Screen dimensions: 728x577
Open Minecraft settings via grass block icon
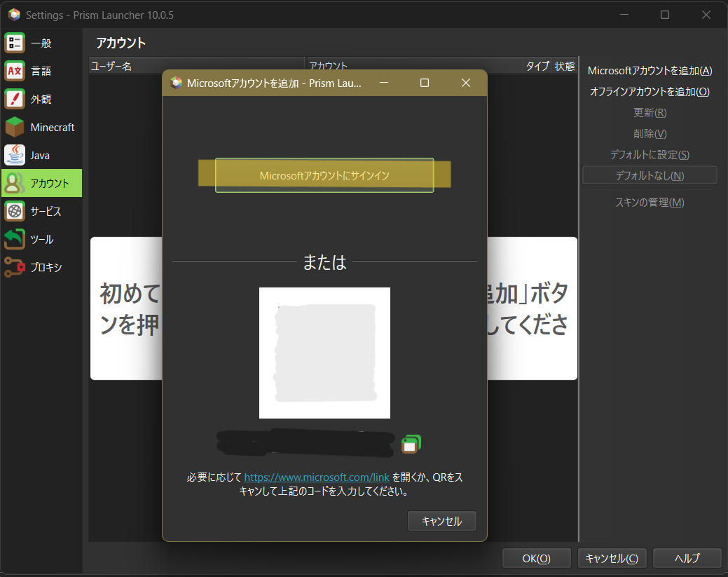coord(15,128)
